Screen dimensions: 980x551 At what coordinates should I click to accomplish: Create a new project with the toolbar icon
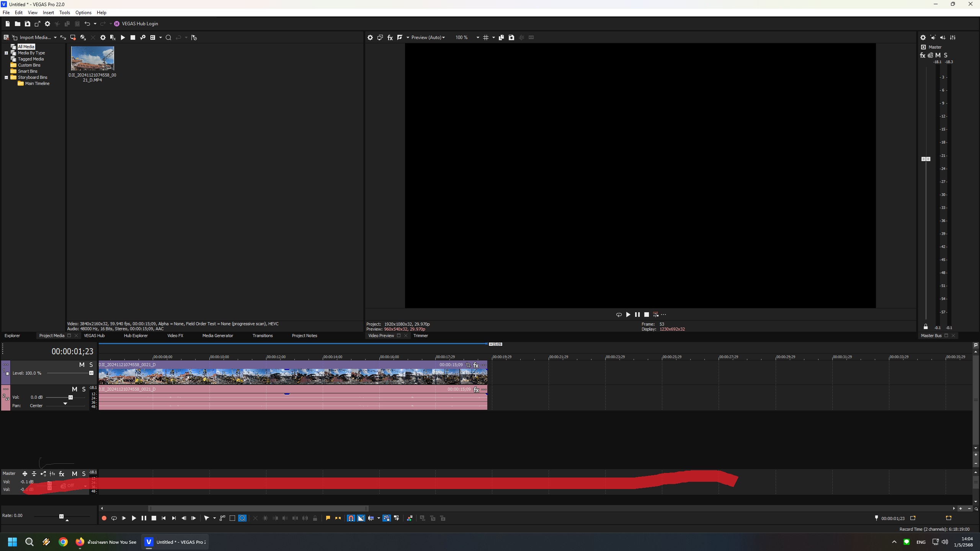[7, 24]
